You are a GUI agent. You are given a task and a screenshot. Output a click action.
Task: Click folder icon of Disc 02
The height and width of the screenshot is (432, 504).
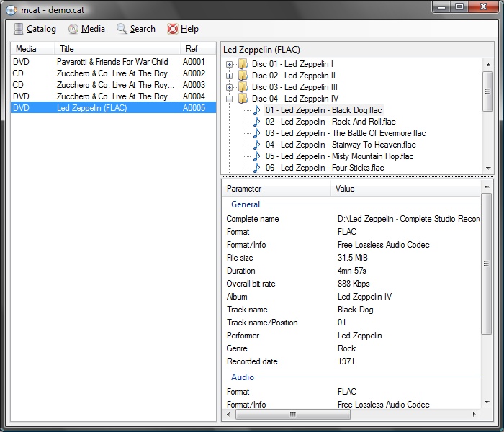pyautogui.click(x=243, y=76)
